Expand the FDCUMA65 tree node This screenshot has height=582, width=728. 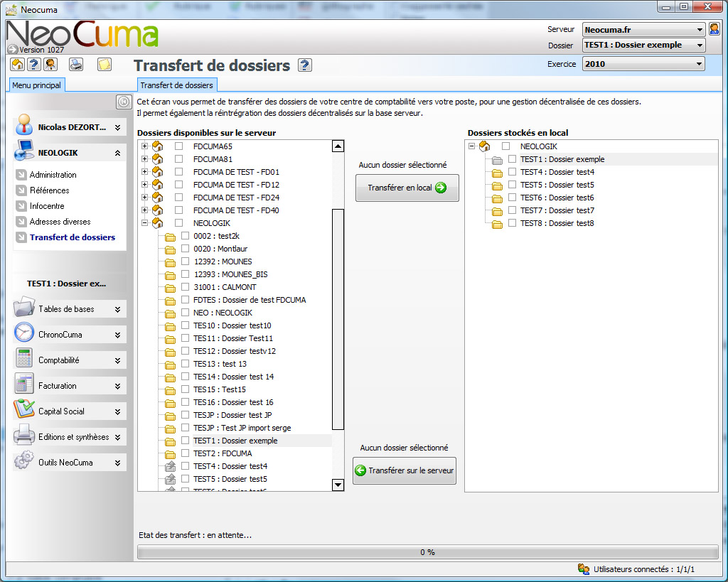click(145, 146)
